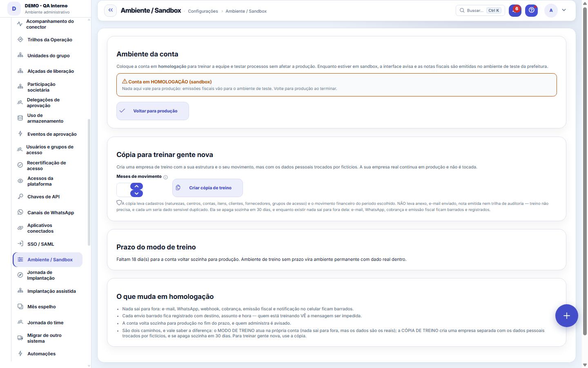Open Jornada do time sidebar item
The width and height of the screenshot is (588, 368).
(x=48, y=323)
